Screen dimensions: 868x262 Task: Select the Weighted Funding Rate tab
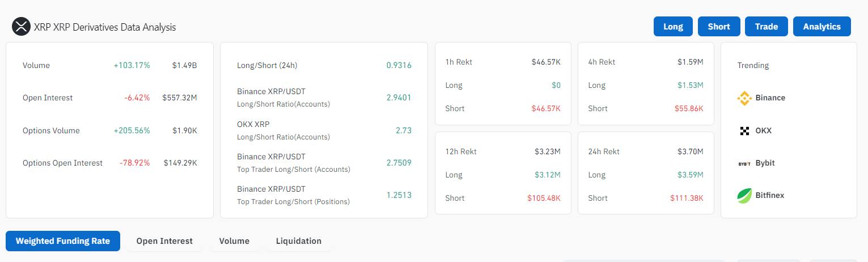(x=62, y=241)
